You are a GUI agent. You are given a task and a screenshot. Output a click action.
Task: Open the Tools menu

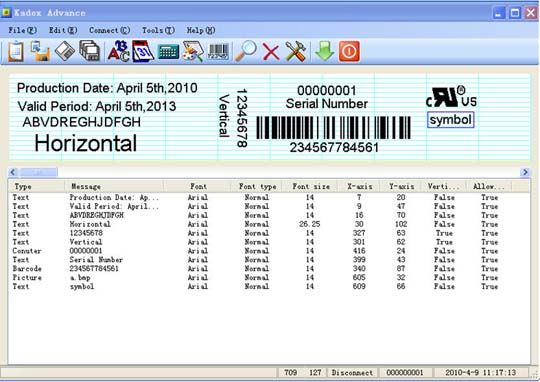click(x=158, y=30)
